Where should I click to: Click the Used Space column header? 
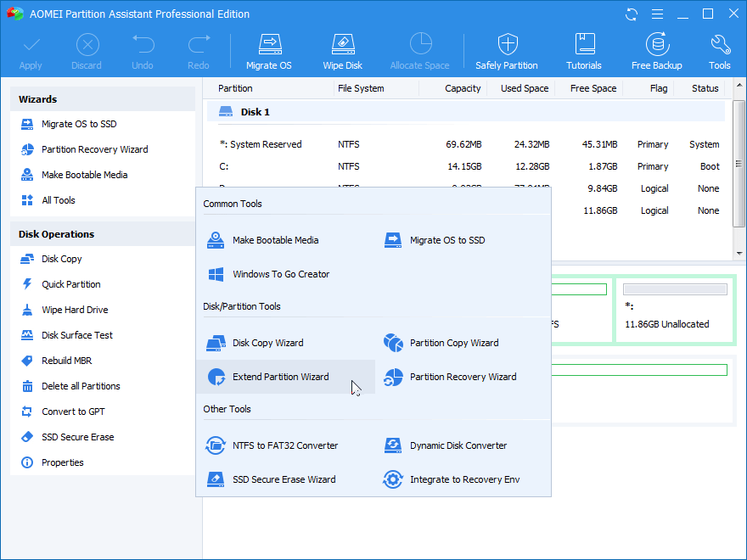click(525, 88)
